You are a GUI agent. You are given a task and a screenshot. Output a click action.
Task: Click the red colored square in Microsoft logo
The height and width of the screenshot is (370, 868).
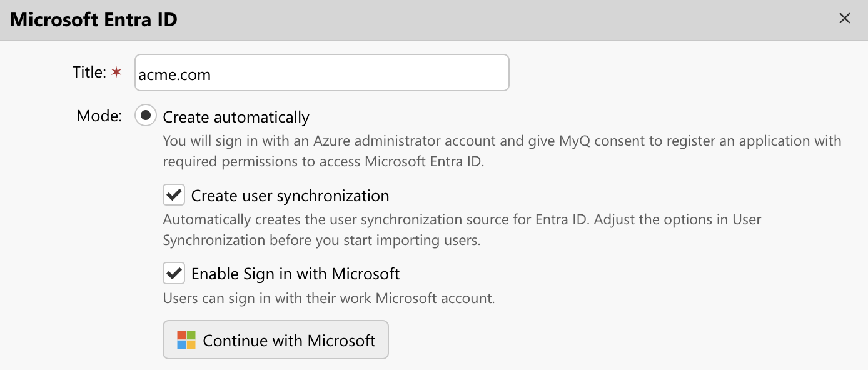181,336
